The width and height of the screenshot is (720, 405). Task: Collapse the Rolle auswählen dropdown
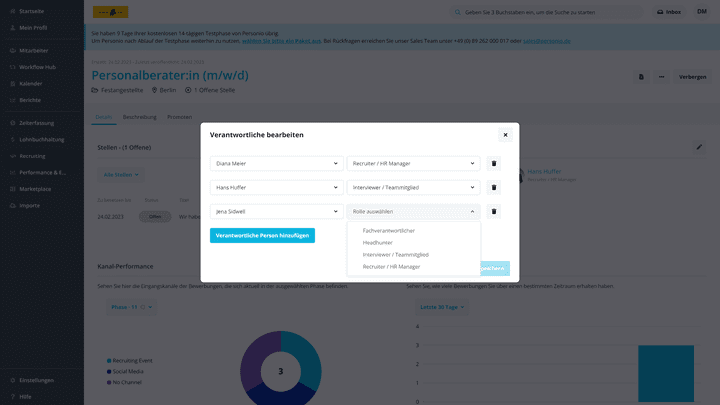tap(413, 212)
